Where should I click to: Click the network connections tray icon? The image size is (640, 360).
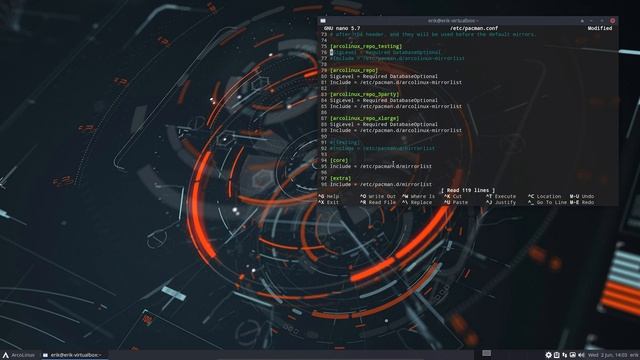click(564, 355)
